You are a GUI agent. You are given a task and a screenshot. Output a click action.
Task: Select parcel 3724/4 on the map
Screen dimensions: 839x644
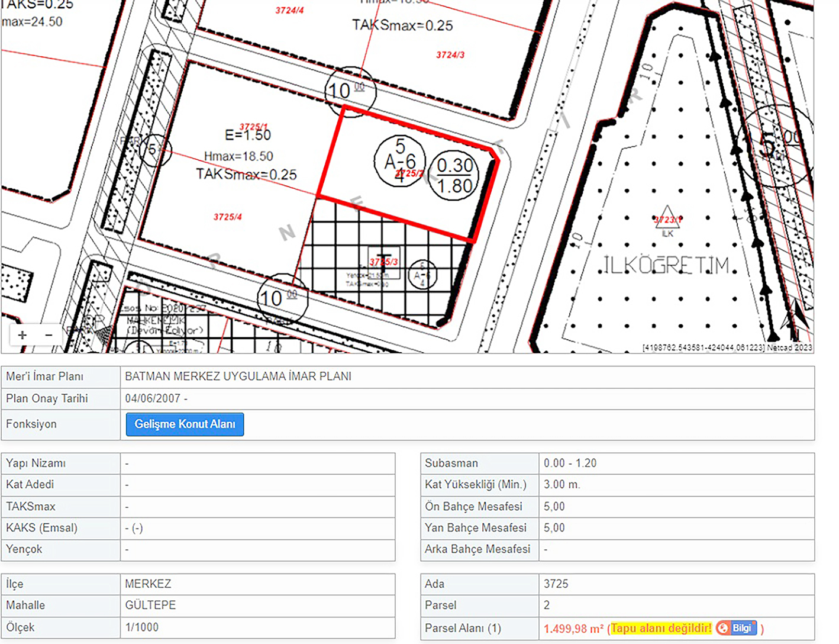point(289,11)
